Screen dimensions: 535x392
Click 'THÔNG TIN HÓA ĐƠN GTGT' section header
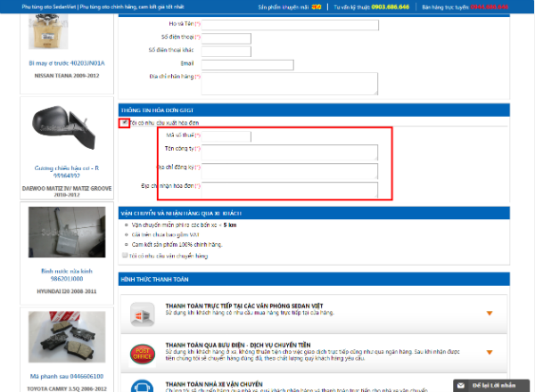[x=157, y=110]
